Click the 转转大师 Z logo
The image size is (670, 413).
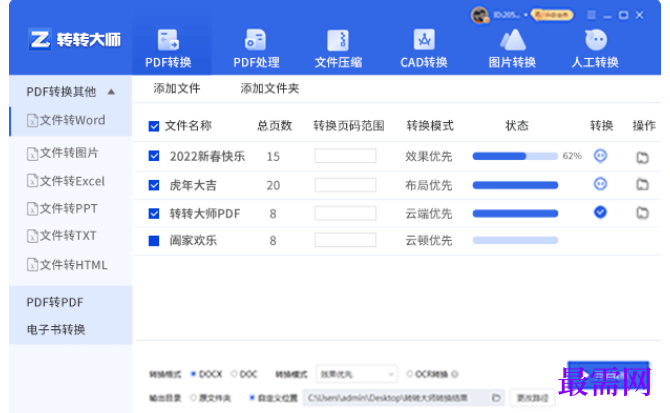point(40,40)
